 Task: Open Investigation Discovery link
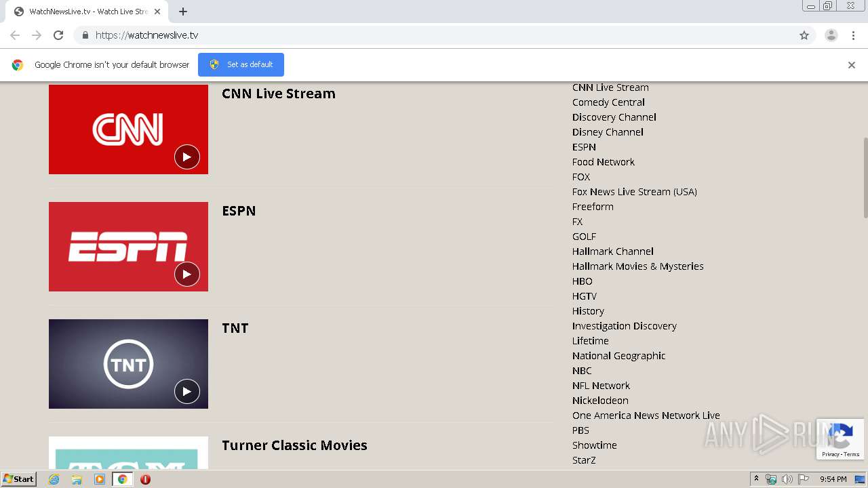point(625,326)
